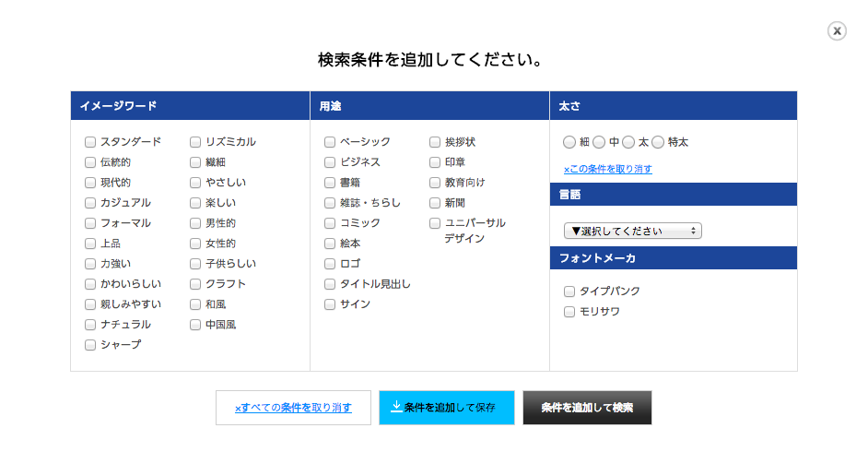Close the search conditions dialog

[x=837, y=30]
